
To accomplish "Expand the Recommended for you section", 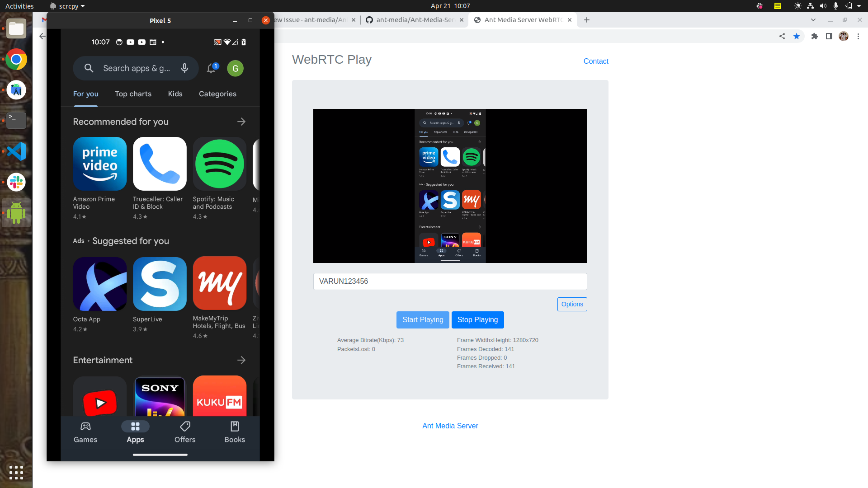I will click(x=242, y=121).
